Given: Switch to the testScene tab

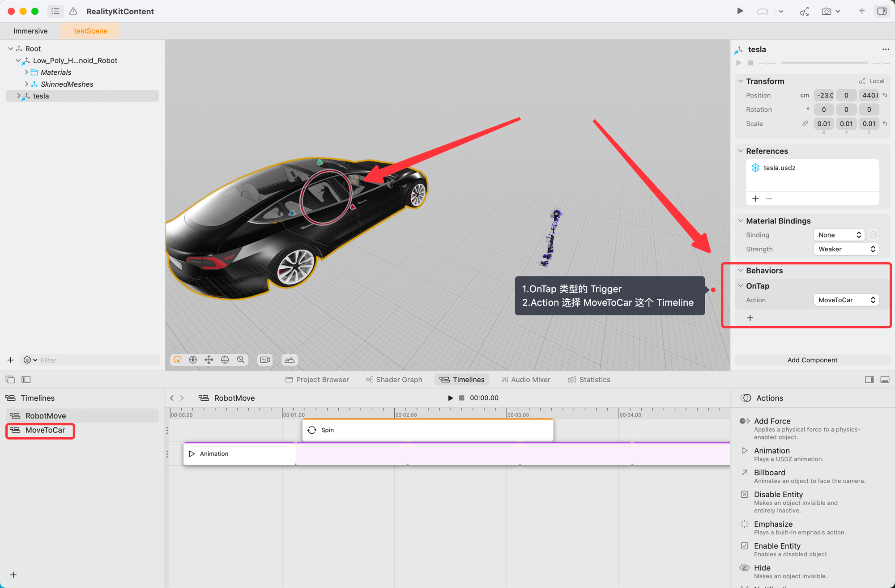Looking at the screenshot, I should point(90,31).
